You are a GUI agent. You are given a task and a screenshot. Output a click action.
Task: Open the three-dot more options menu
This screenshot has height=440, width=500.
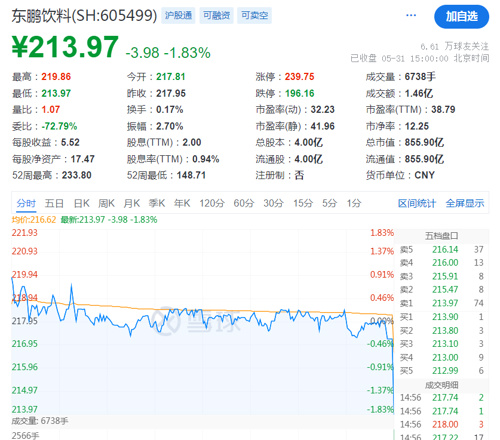pyautogui.click(x=411, y=15)
